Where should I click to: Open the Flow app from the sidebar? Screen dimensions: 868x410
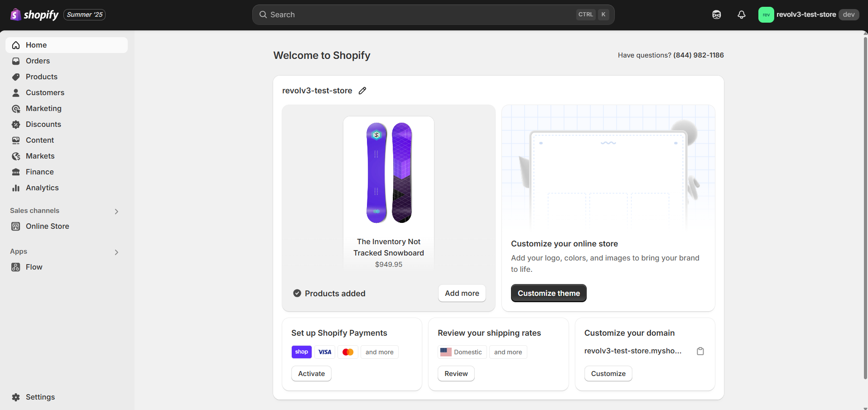pos(34,267)
